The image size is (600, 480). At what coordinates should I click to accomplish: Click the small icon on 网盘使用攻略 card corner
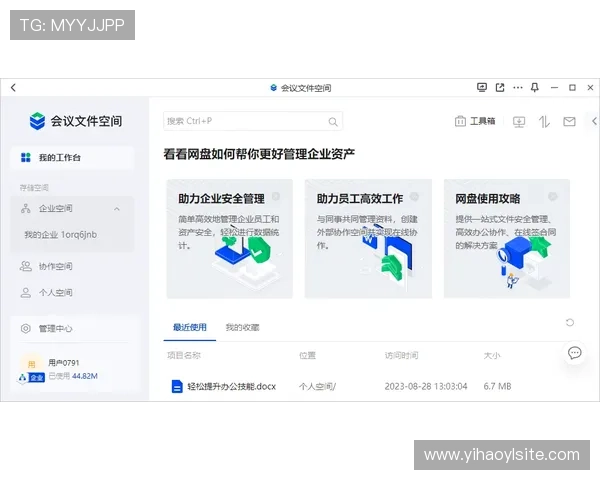click(x=553, y=196)
